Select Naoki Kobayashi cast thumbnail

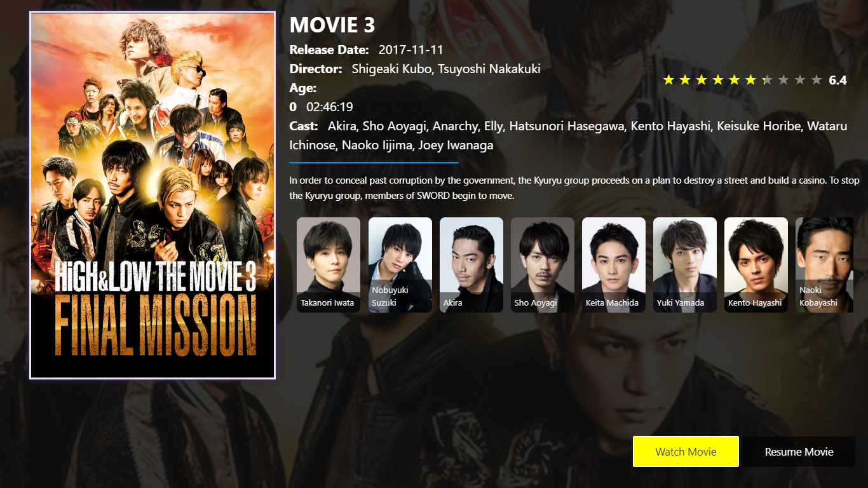click(x=824, y=265)
